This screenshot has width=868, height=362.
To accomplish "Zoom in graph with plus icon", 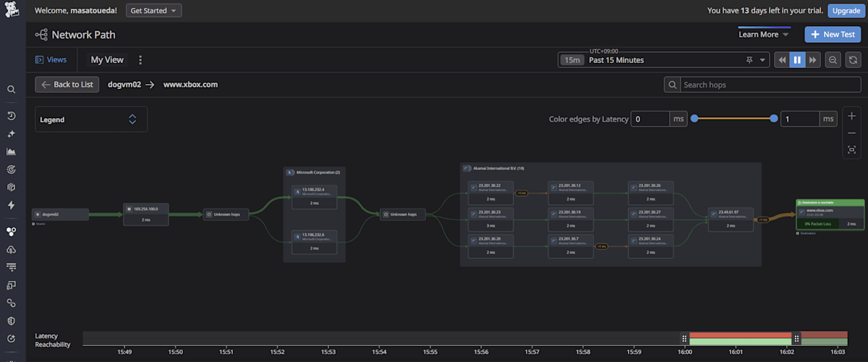I will pos(851,116).
